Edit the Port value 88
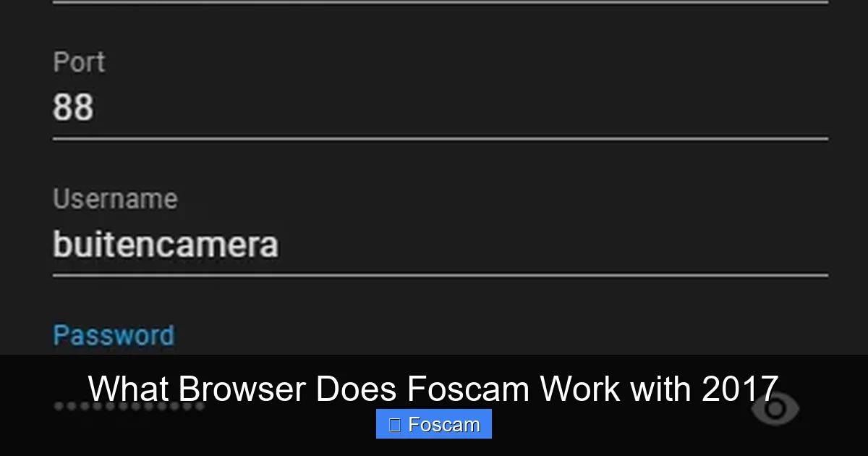Viewport: 868px width, 456px height. point(75,106)
